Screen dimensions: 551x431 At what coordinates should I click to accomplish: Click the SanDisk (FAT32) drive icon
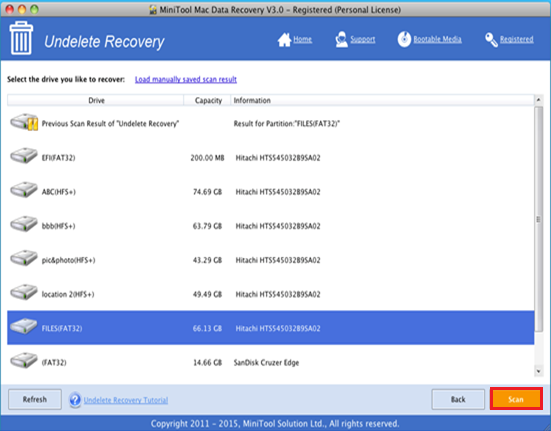[24, 360]
